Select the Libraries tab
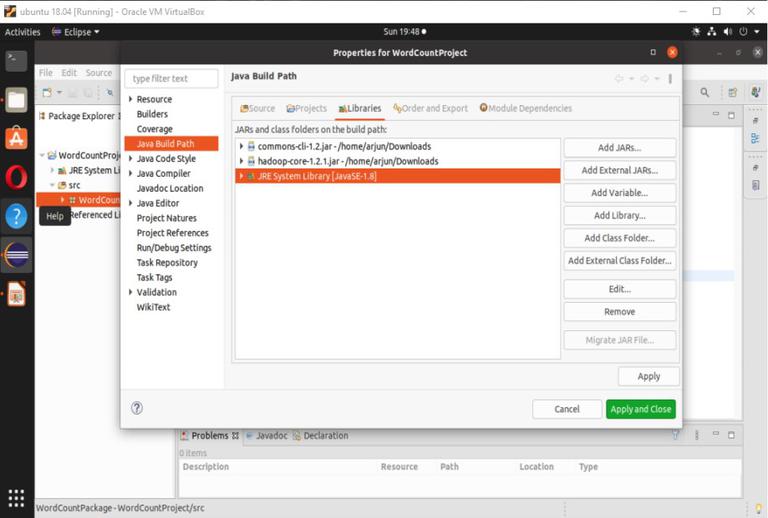Image resolution: width=768 pixels, height=518 pixels. pyautogui.click(x=360, y=108)
